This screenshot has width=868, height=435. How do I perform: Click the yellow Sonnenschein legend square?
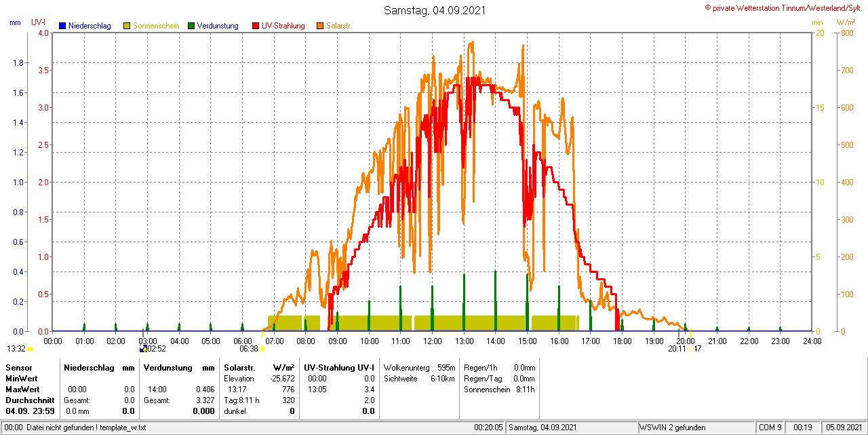pos(127,26)
